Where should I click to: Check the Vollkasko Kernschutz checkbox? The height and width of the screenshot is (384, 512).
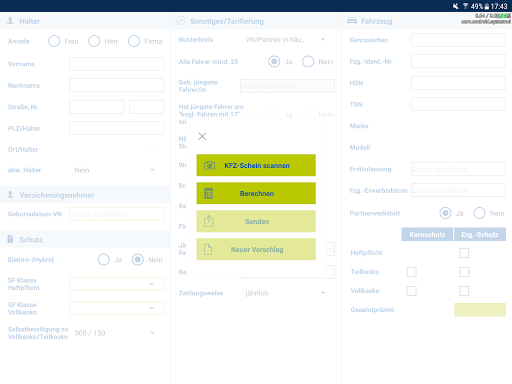pos(411,291)
